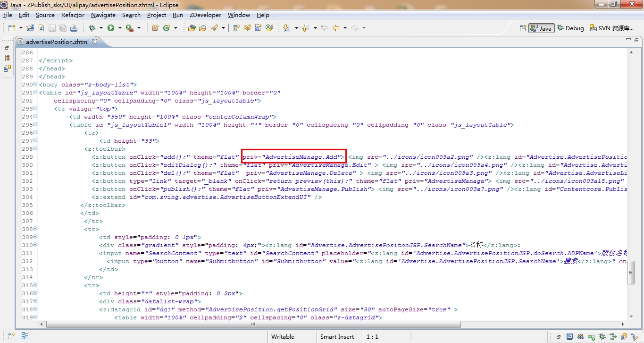Open the dropdown arrow beside Run button
The image size is (644, 343).
point(120,28)
